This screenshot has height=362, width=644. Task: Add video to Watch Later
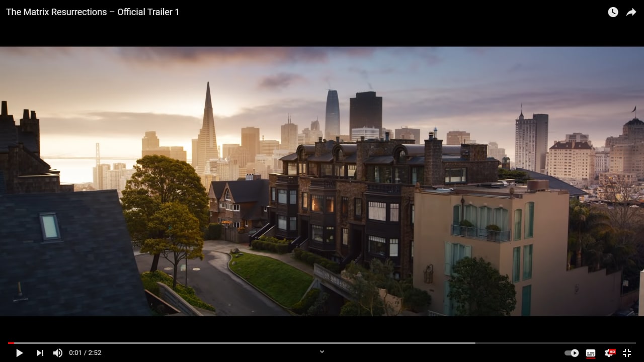pos(613,12)
